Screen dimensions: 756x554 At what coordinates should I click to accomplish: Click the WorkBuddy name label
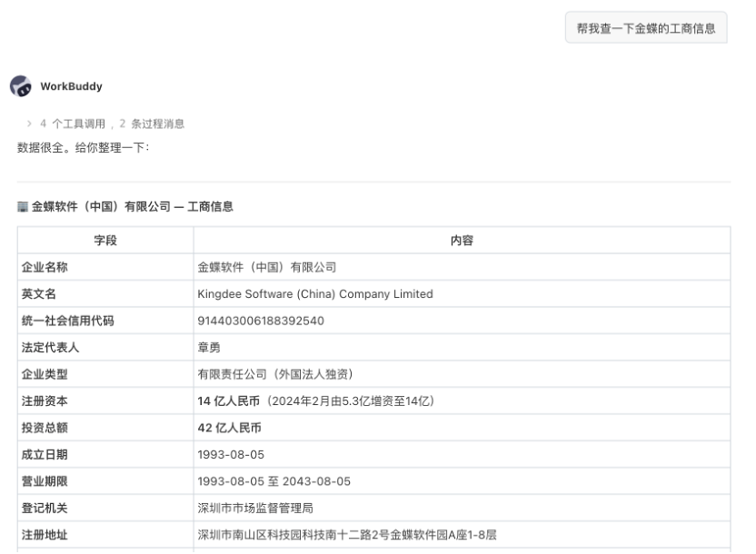(x=72, y=86)
